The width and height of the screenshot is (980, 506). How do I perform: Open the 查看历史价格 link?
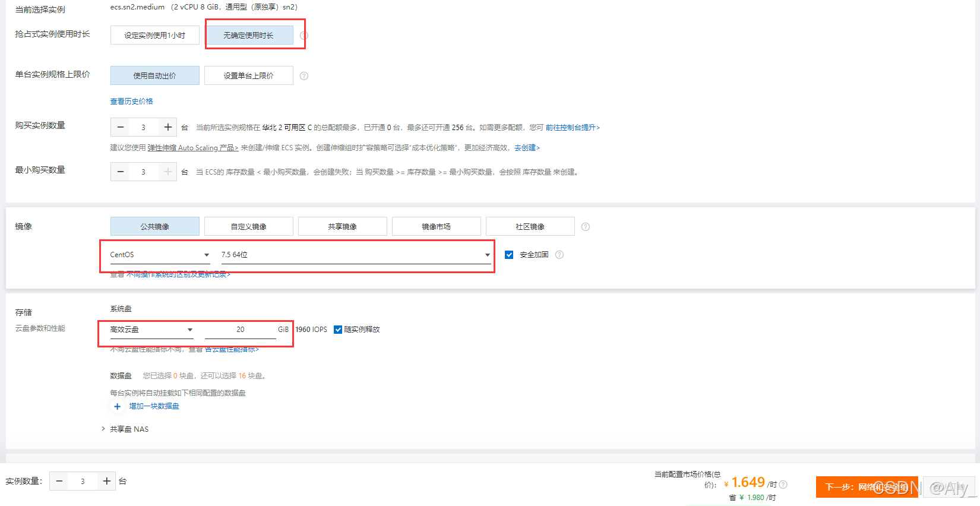[131, 102]
